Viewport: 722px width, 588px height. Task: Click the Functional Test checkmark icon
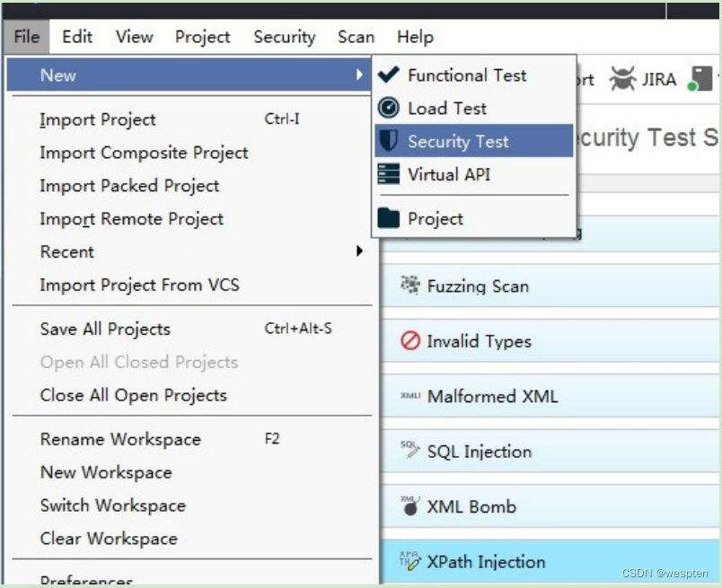pyautogui.click(x=389, y=75)
